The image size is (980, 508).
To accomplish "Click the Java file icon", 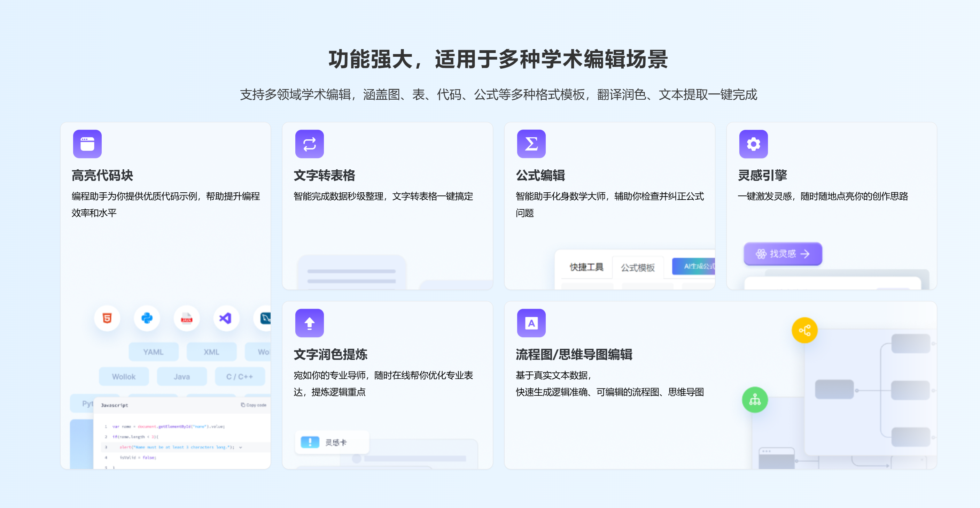I will click(x=186, y=318).
